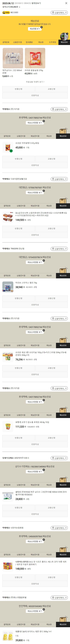
Task: Open the 오뚜기 컵누들 로제맛 product thumbnail
Action: [8, 426]
